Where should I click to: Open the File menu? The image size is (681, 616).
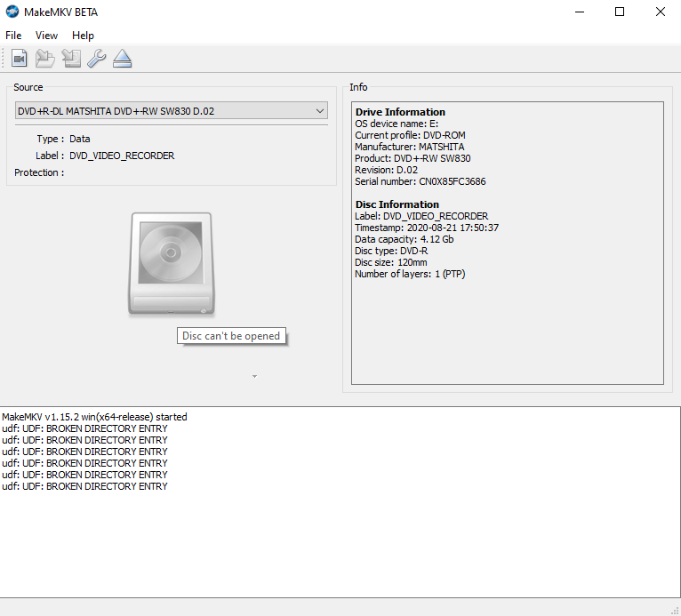(x=13, y=36)
